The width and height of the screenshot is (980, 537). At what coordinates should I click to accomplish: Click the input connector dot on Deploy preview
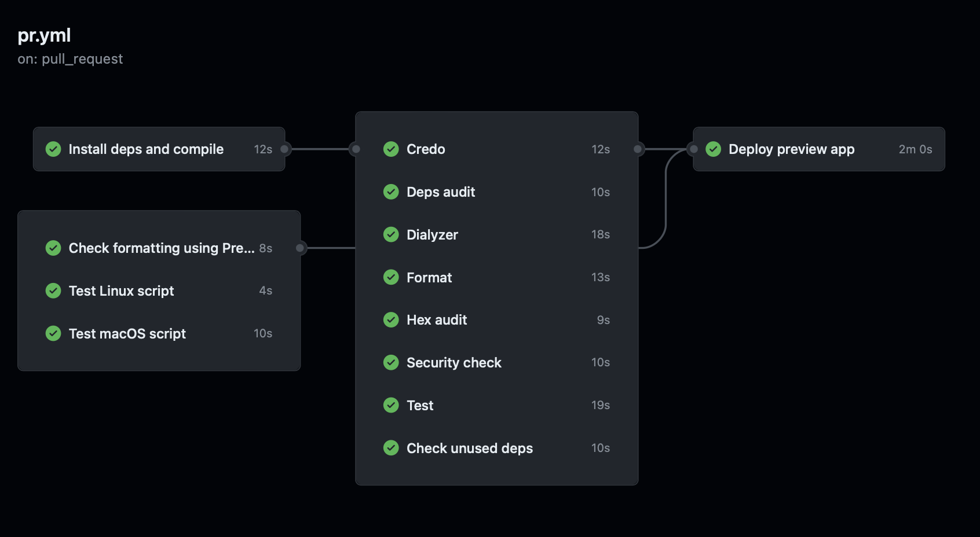pos(693,149)
